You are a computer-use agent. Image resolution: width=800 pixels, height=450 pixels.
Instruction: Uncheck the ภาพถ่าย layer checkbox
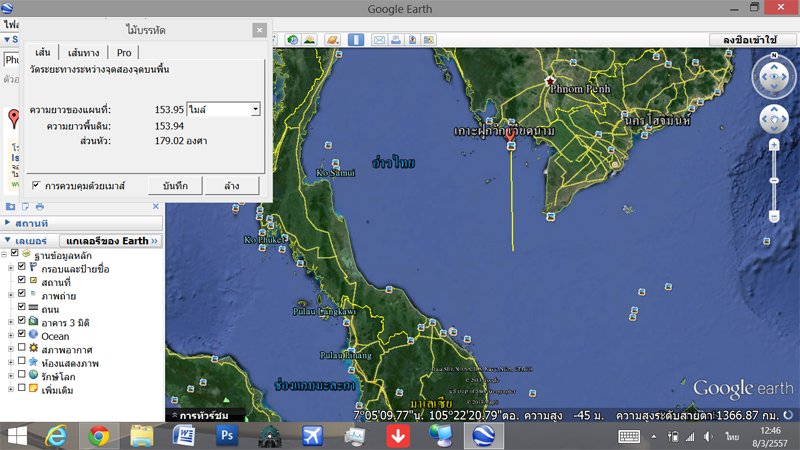pyautogui.click(x=21, y=293)
